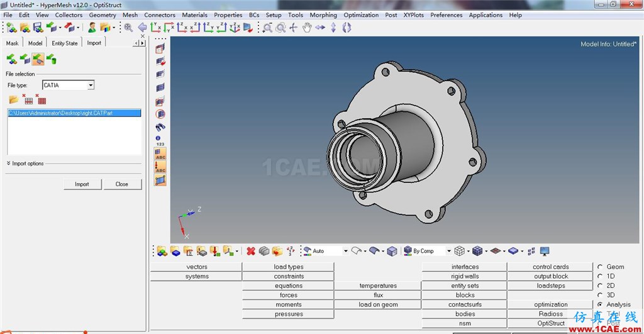Select the 1D radio button
Screen dimensions: 644x334
[600, 276]
